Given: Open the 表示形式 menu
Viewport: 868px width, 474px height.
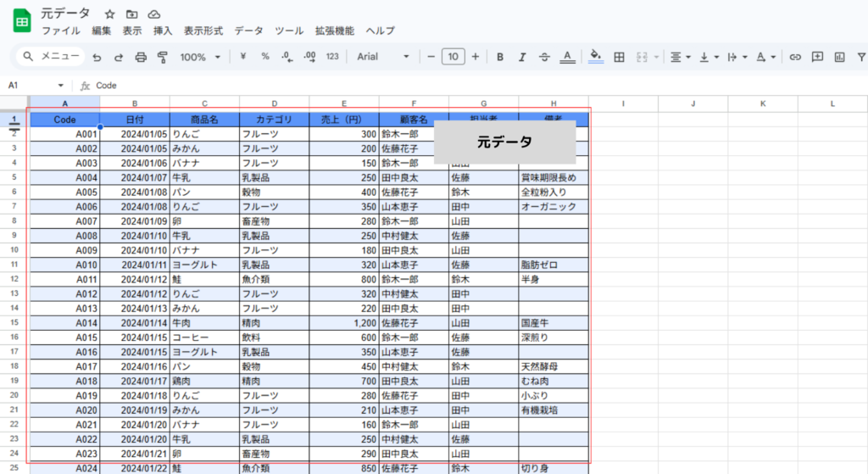Looking at the screenshot, I should point(203,31).
